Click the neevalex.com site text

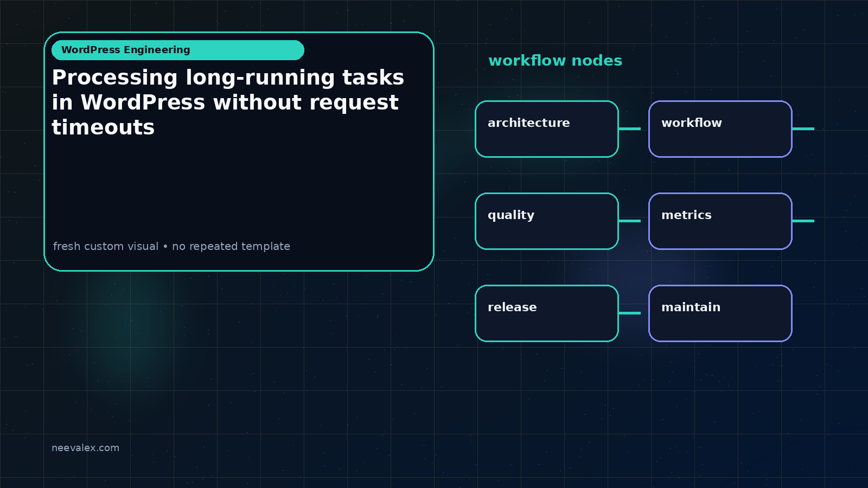click(x=85, y=448)
